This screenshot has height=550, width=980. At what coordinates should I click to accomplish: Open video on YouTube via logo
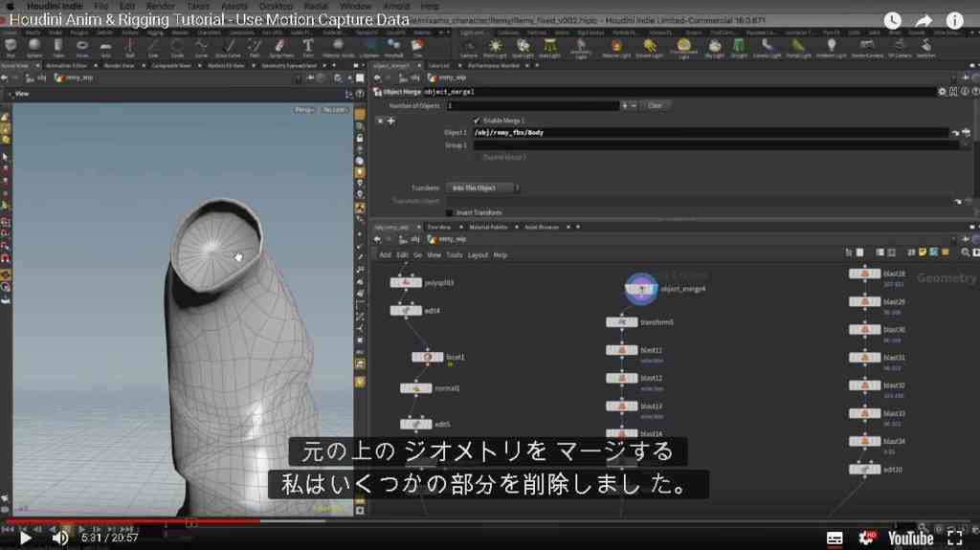911,539
